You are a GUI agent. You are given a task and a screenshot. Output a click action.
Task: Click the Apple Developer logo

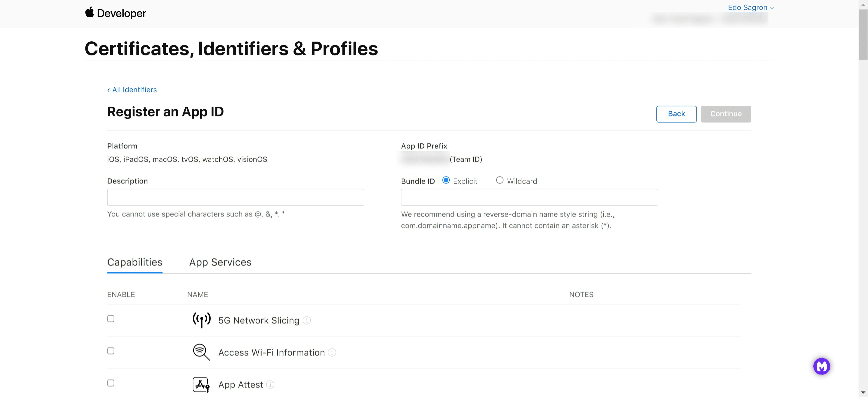[x=116, y=13]
